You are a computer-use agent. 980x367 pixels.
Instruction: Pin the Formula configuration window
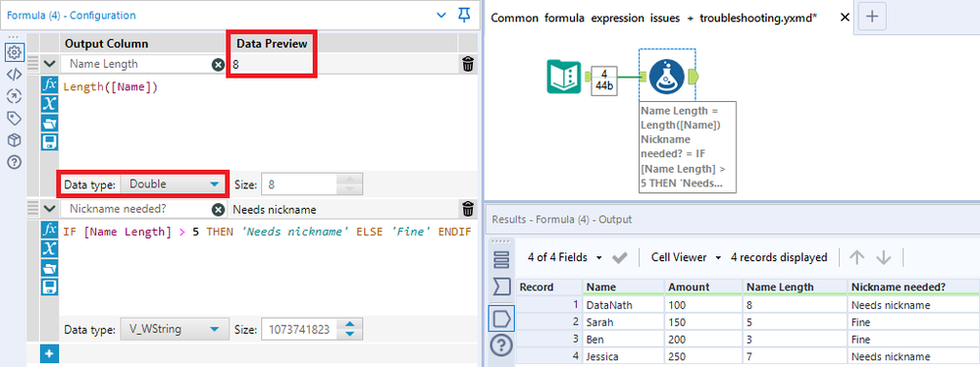[x=464, y=15]
